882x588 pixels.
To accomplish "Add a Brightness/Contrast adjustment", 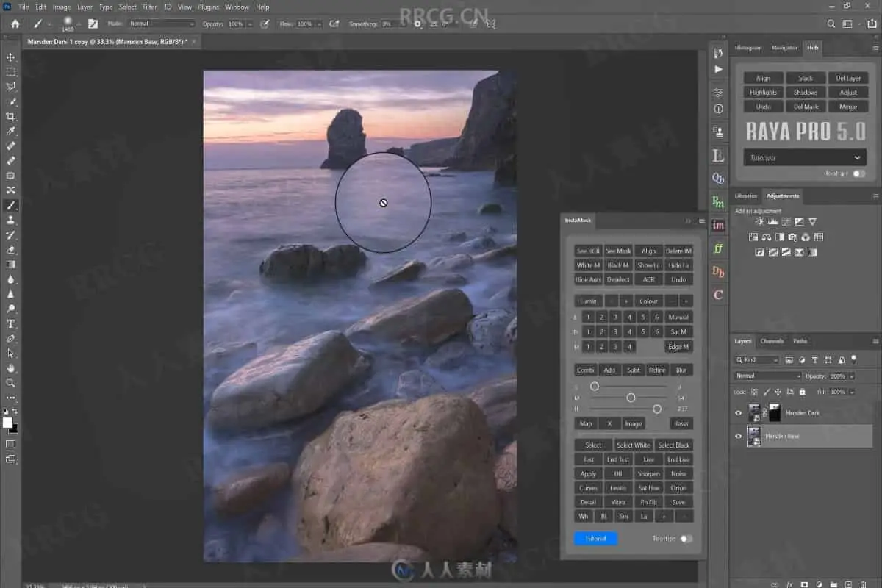I will (761, 221).
